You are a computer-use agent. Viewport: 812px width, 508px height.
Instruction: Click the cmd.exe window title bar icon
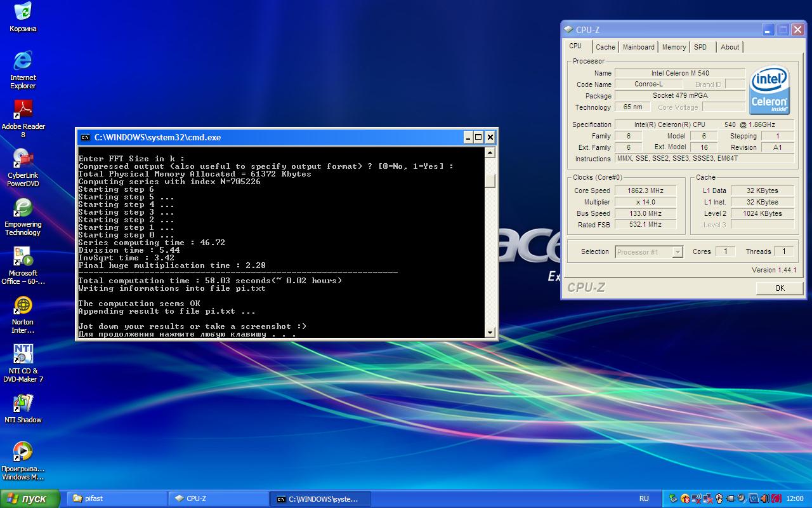[85, 137]
